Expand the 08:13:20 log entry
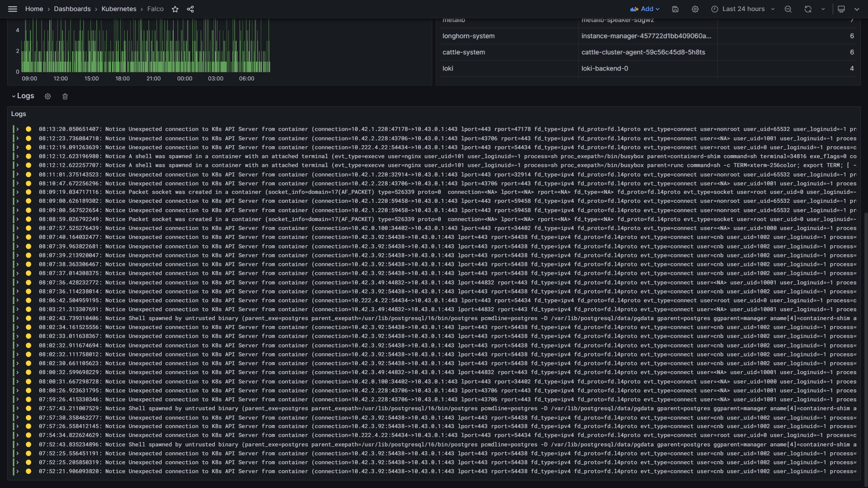Viewport: 868px width, 488px height. [17, 129]
